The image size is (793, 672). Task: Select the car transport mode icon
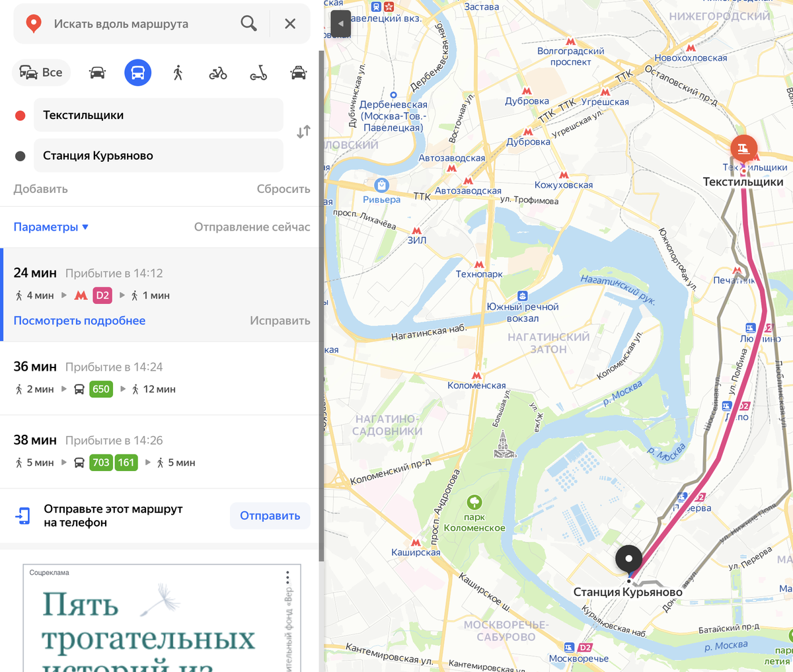97,73
